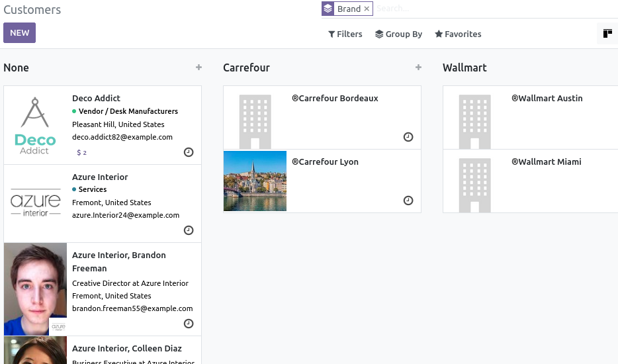Click the activity clock on Deco Addict
This screenshot has height=364, width=618.
click(x=189, y=152)
